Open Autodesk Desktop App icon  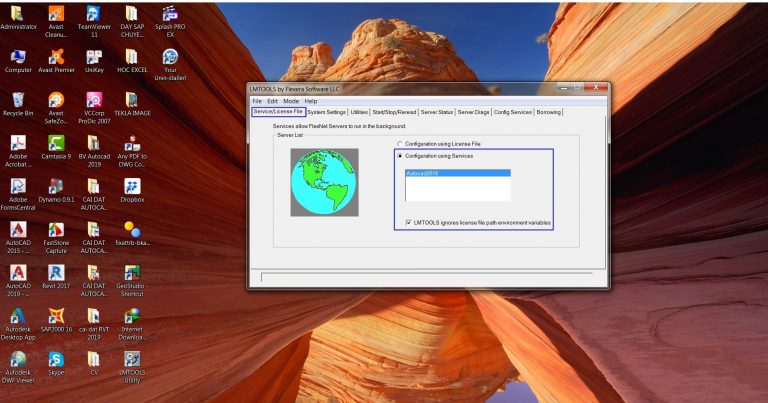[x=18, y=324]
